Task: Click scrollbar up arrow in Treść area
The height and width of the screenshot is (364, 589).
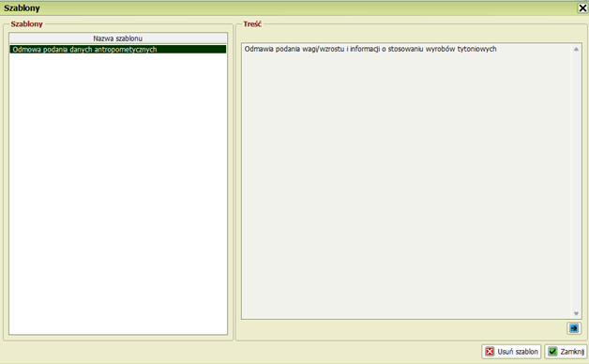Action: click(x=576, y=49)
